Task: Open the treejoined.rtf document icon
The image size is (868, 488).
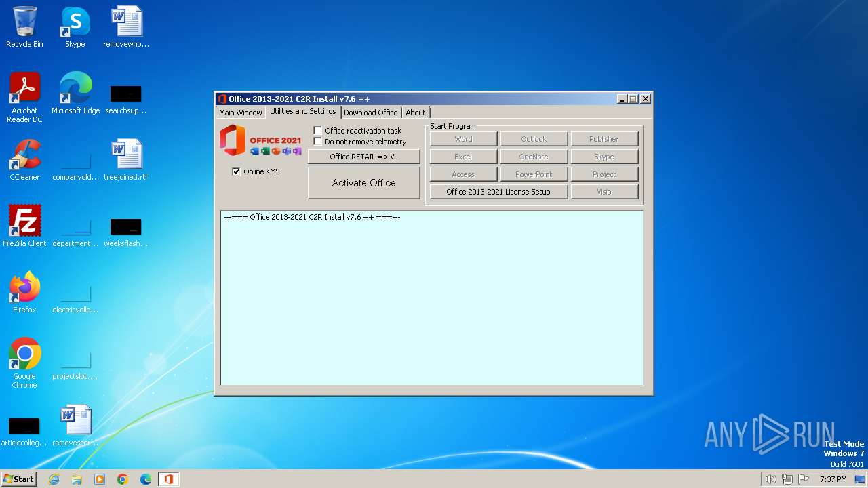Action: [126, 160]
